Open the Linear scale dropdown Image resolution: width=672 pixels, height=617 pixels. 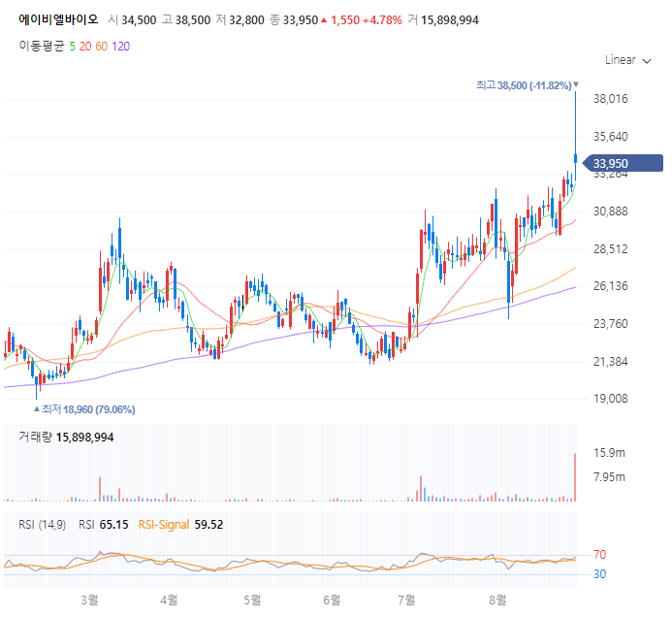627,60
